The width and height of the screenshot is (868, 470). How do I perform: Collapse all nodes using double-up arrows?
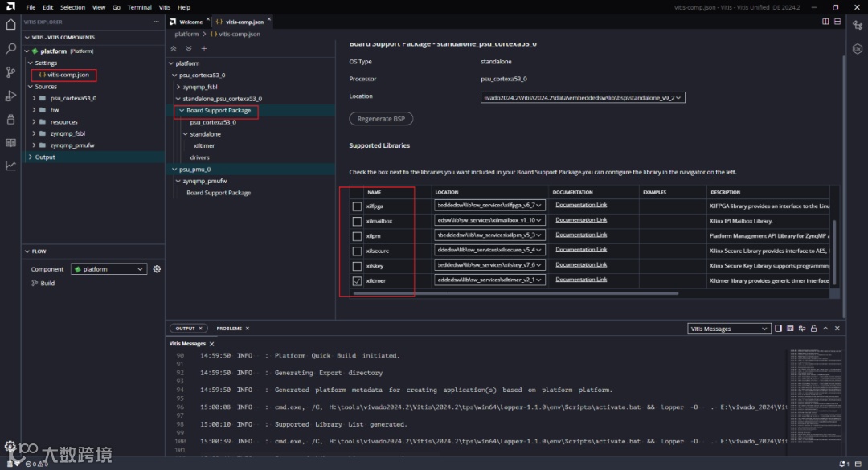174,49
